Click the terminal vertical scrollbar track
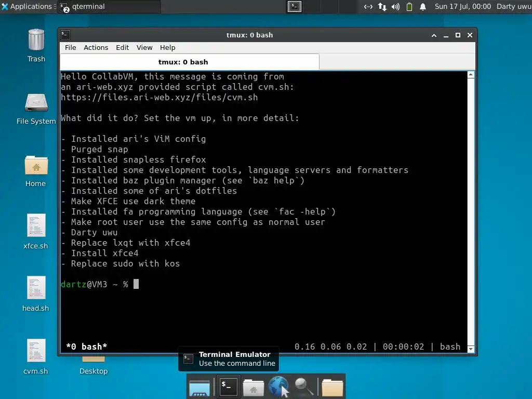This screenshot has width=532, height=399. click(471, 212)
